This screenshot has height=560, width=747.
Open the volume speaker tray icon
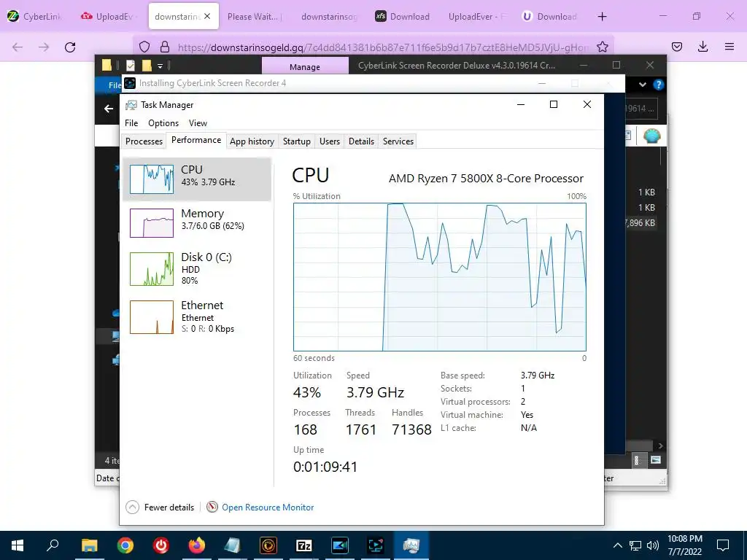[x=653, y=545]
